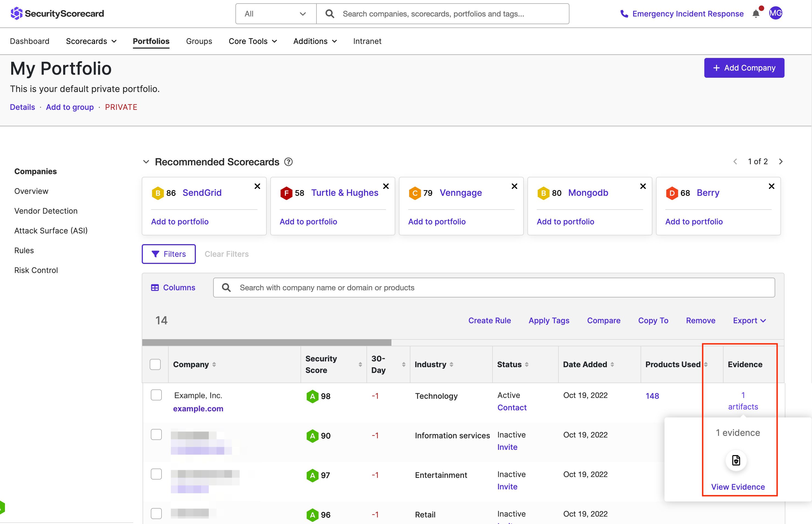Click the Add Company button
This screenshot has width=812, height=524.
(744, 68)
